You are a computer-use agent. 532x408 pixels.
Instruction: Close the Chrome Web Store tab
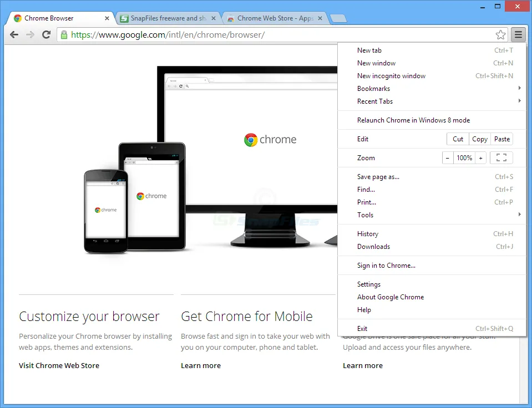pyautogui.click(x=320, y=18)
